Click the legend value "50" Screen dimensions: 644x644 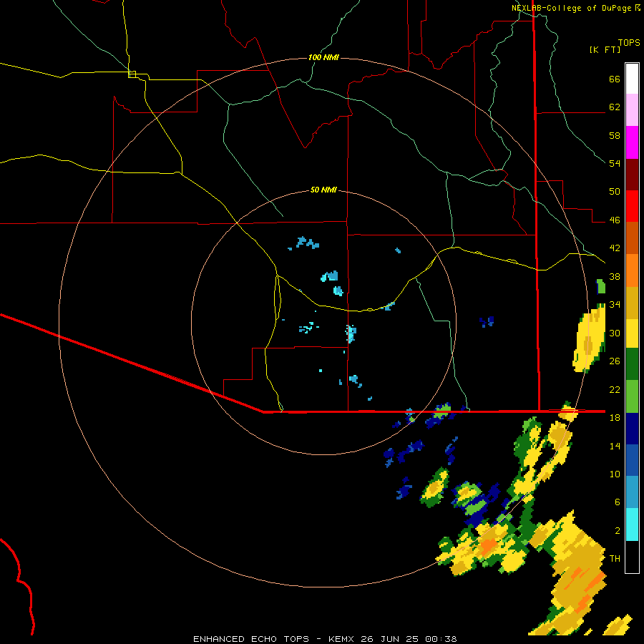[x=615, y=191]
